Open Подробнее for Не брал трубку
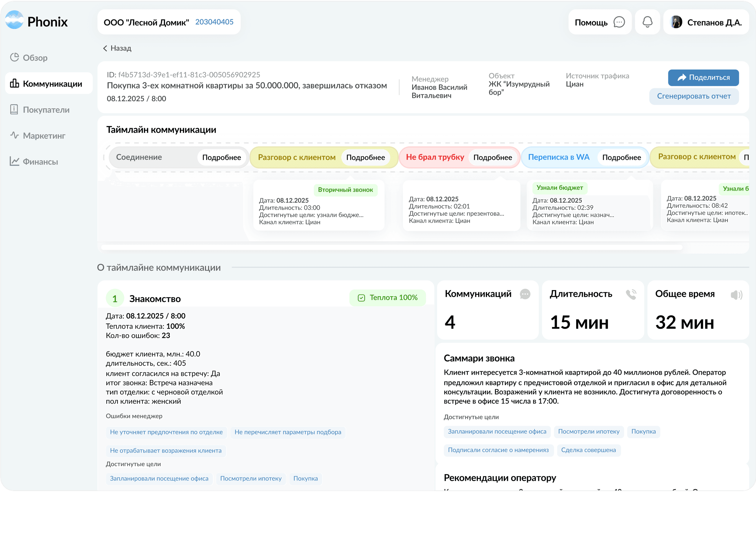This screenshot has height=555, width=756. tap(493, 157)
